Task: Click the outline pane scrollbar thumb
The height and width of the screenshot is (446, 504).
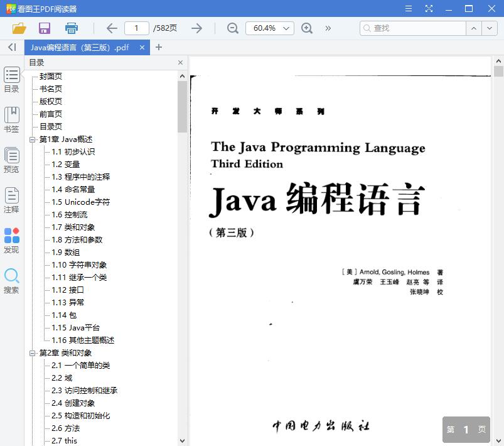Action: click(182, 107)
